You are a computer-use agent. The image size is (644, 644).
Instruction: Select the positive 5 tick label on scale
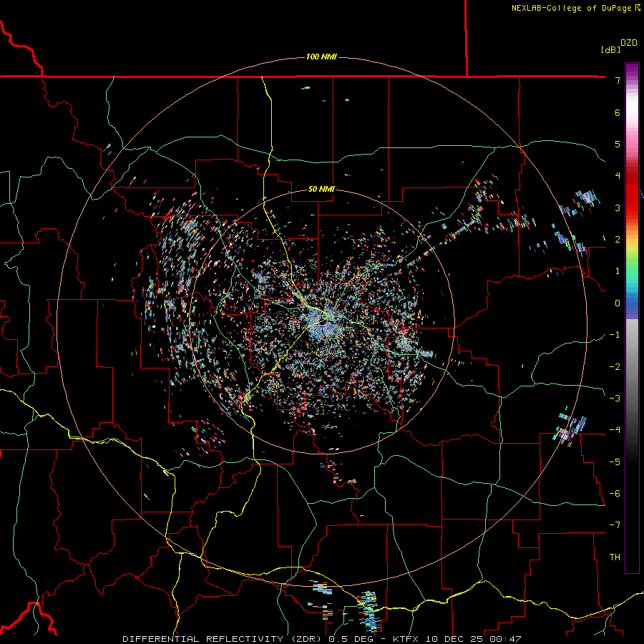(618, 144)
